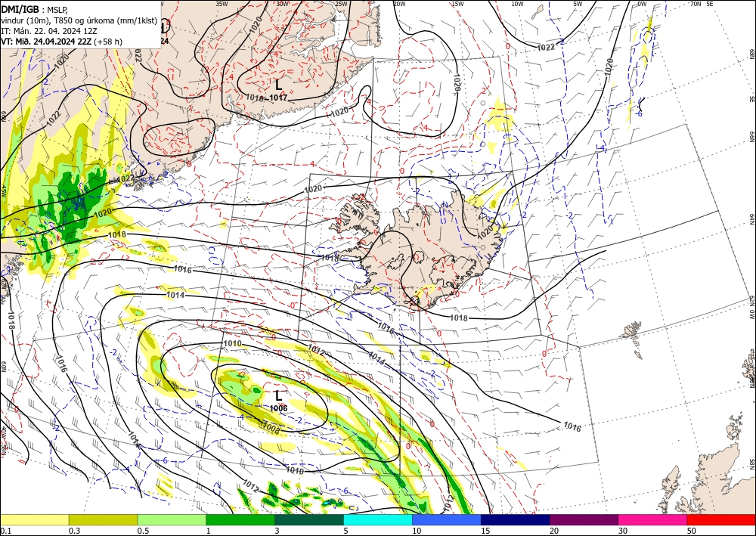Viewport: 756px width, 536px height.
Task: Click the 'L' symbol over Greenland near 1017
Action: [x=278, y=85]
